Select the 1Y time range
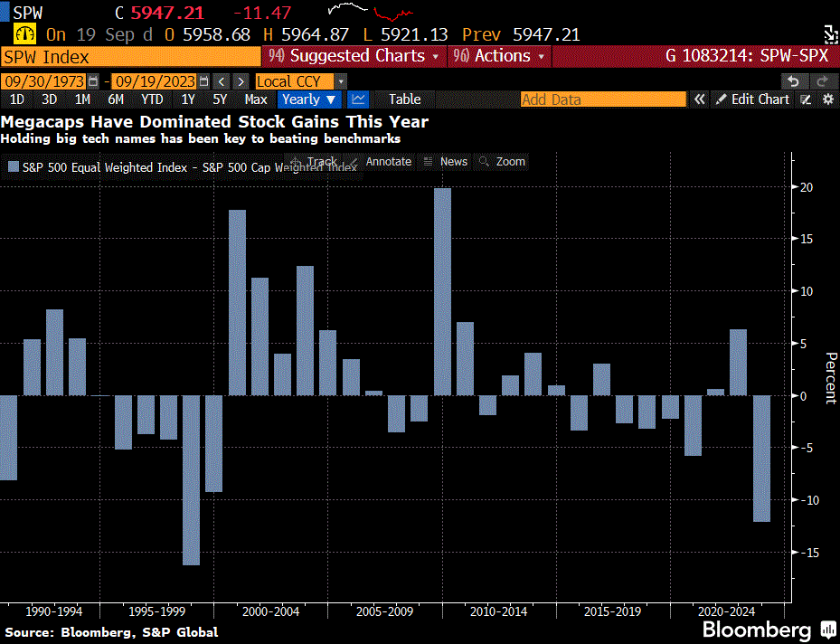The width and height of the screenshot is (840, 644). [188, 99]
